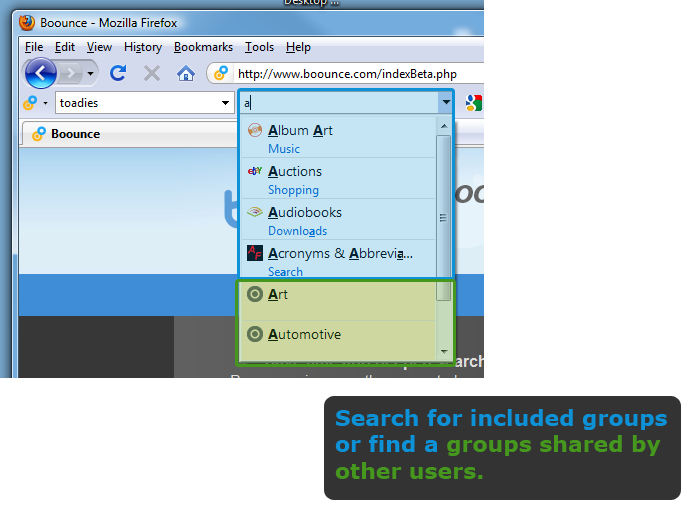Expand the group search dropdown arrow
Screen dimensions: 700x520
(x=446, y=103)
